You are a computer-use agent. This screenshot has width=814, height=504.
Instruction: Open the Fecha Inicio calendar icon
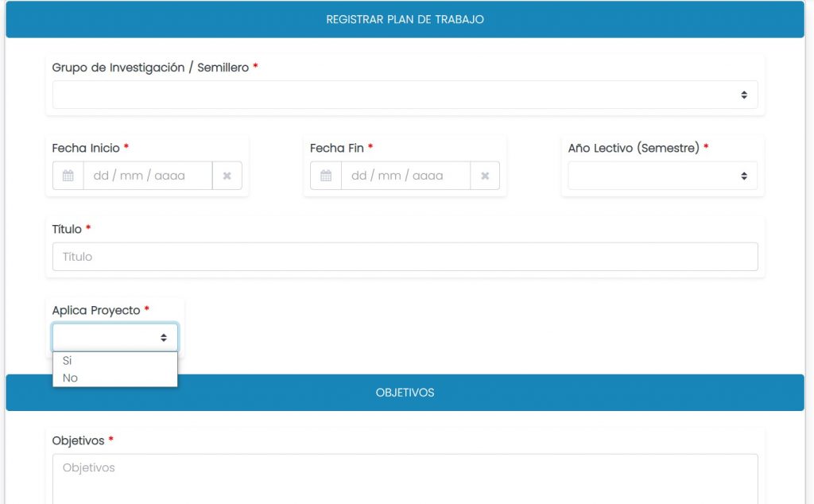click(68, 176)
